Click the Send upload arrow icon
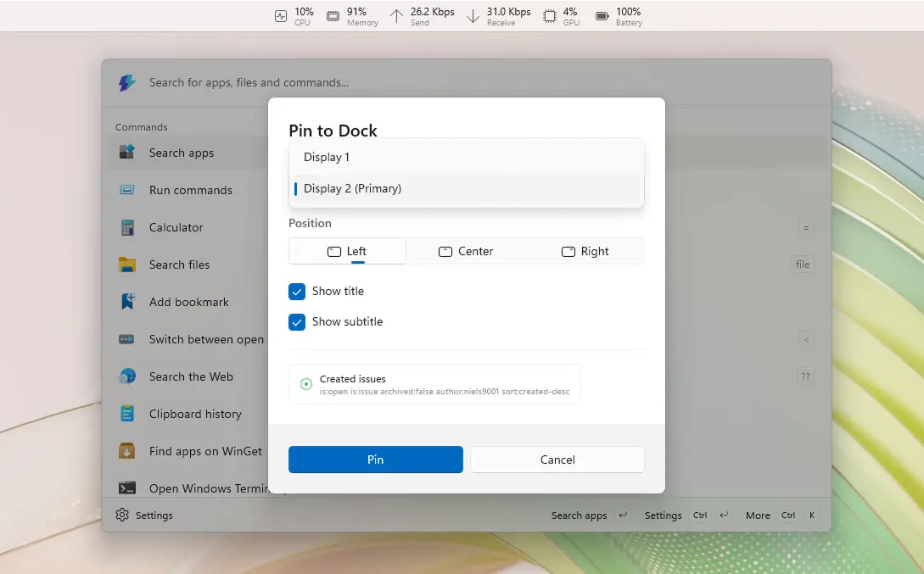The width and height of the screenshot is (924, 574). pos(396,16)
